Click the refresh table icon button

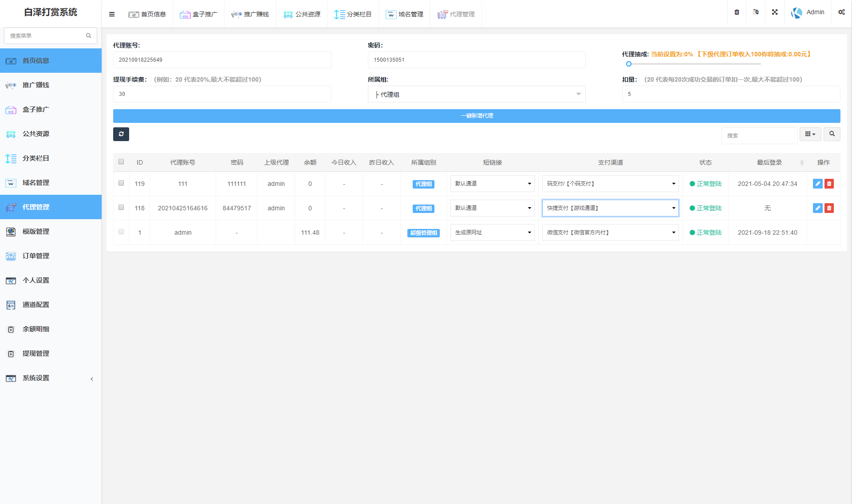(121, 134)
